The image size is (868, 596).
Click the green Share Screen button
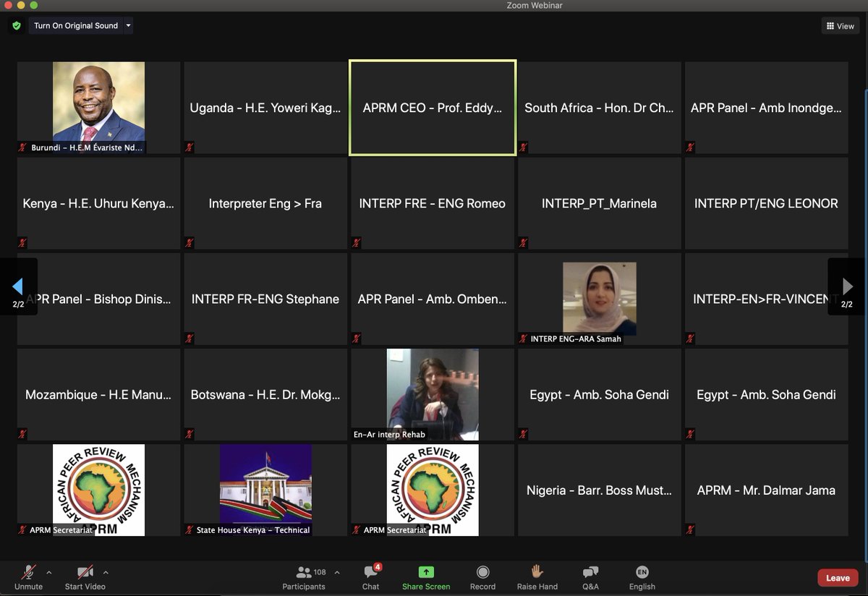426,577
